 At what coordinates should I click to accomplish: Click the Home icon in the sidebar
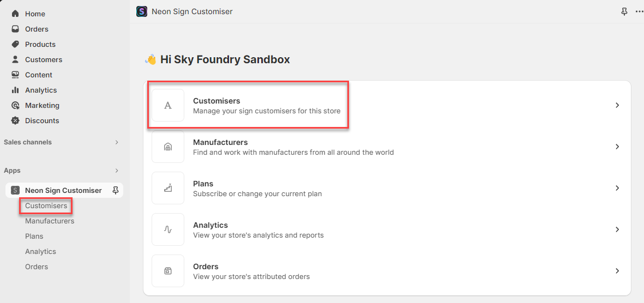15,14
